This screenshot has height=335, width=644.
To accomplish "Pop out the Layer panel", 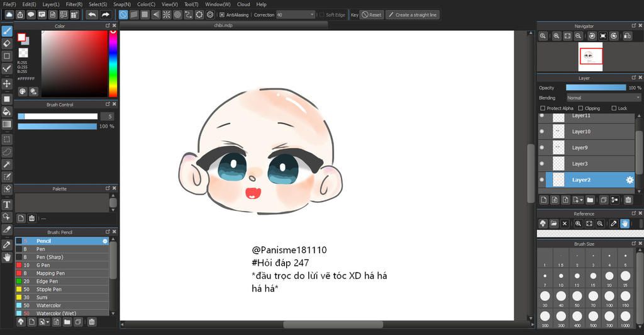I will pos(634,77).
